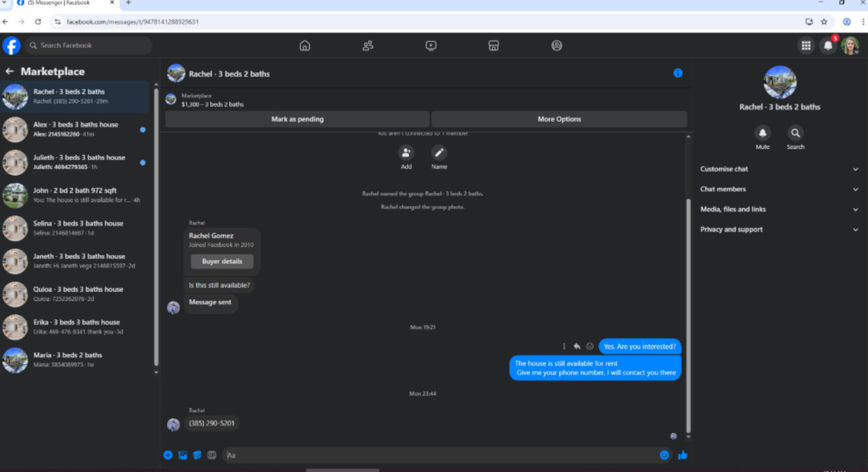Viewport: 868px width, 472px height.
Task: Go back using Marketplace arrow
Action: (9, 71)
